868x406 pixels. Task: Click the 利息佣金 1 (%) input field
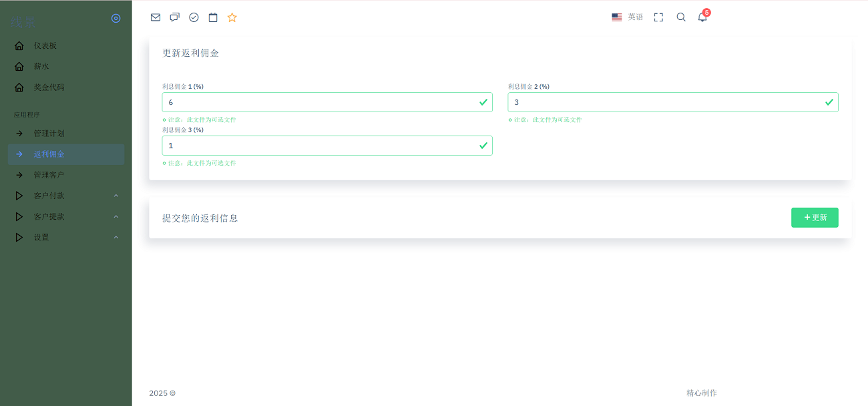click(320, 102)
